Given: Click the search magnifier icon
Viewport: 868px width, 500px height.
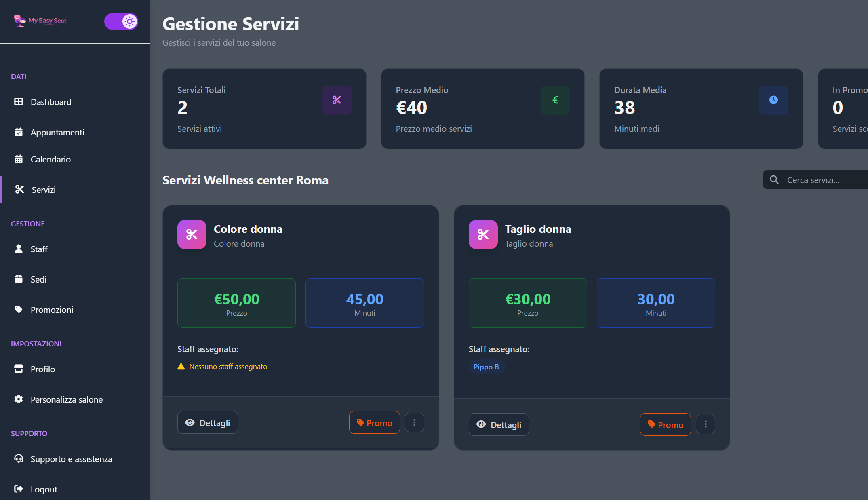Looking at the screenshot, I should pyautogui.click(x=774, y=180).
